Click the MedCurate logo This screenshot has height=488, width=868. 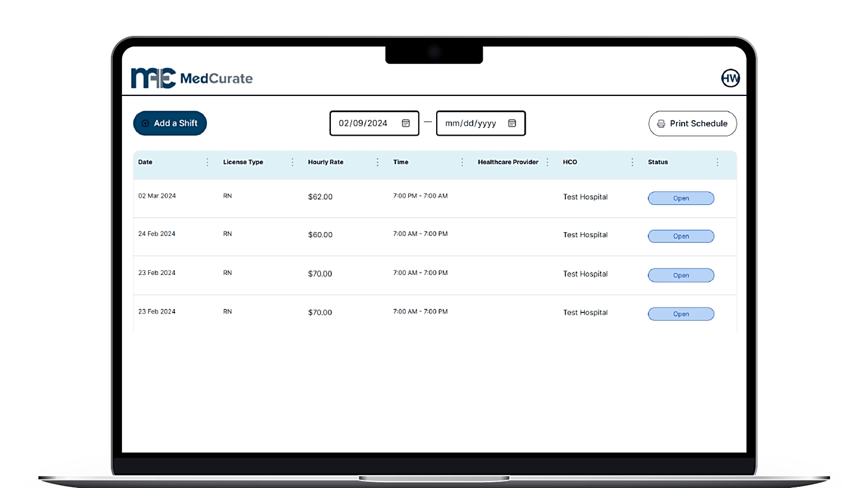coord(192,78)
